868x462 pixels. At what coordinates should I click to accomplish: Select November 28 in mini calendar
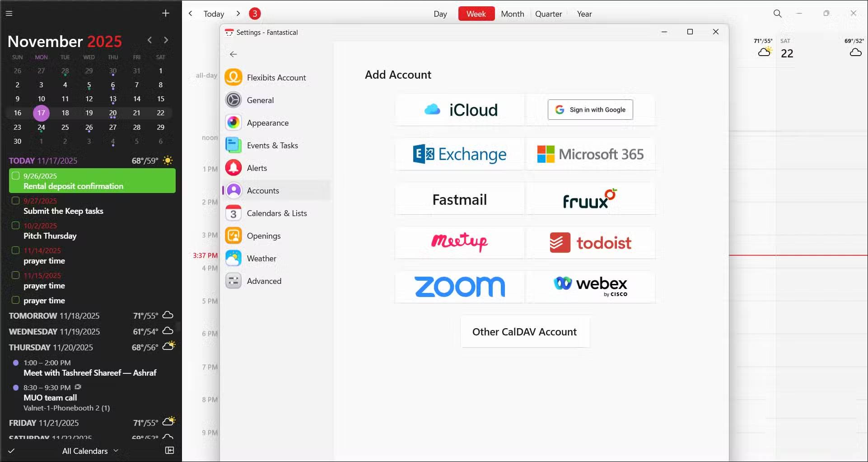[137, 127]
